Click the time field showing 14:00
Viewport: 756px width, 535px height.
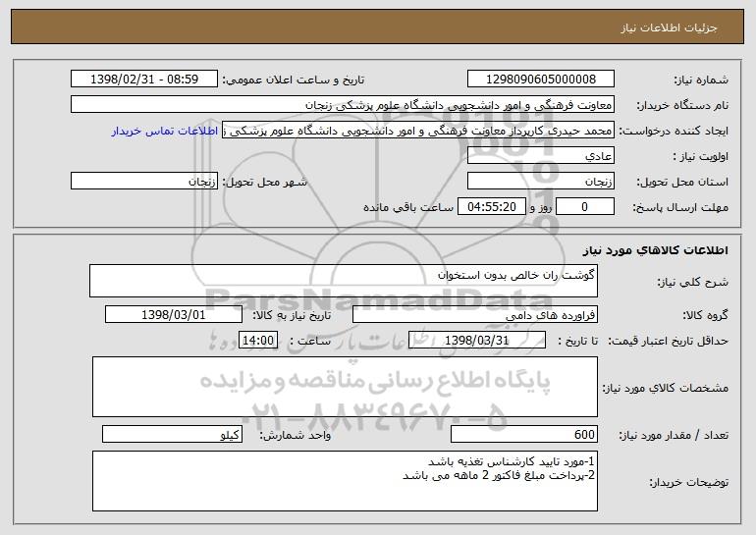(258, 341)
